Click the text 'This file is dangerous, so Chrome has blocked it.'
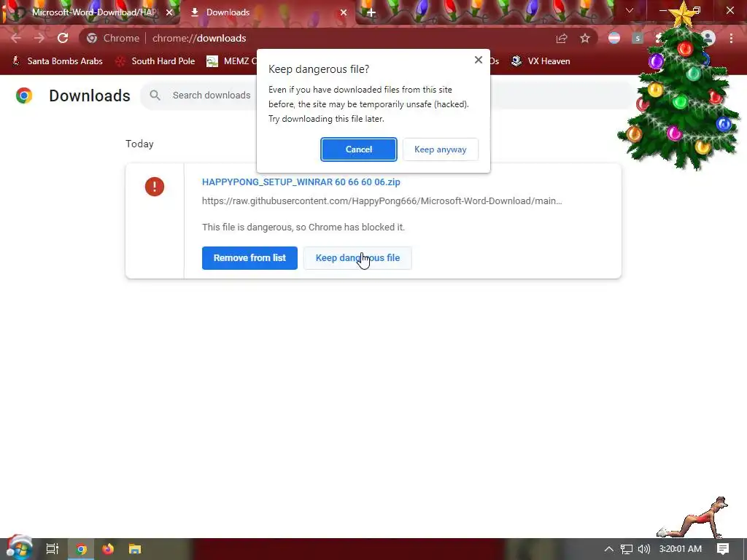This screenshot has width=747, height=560. pyautogui.click(x=303, y=227)
